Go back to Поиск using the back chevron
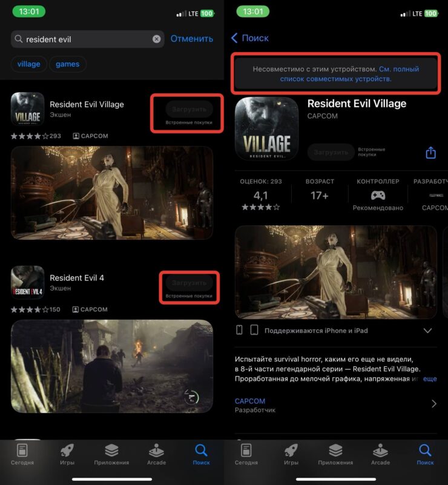The image size is (448, 485). [235, 38]
